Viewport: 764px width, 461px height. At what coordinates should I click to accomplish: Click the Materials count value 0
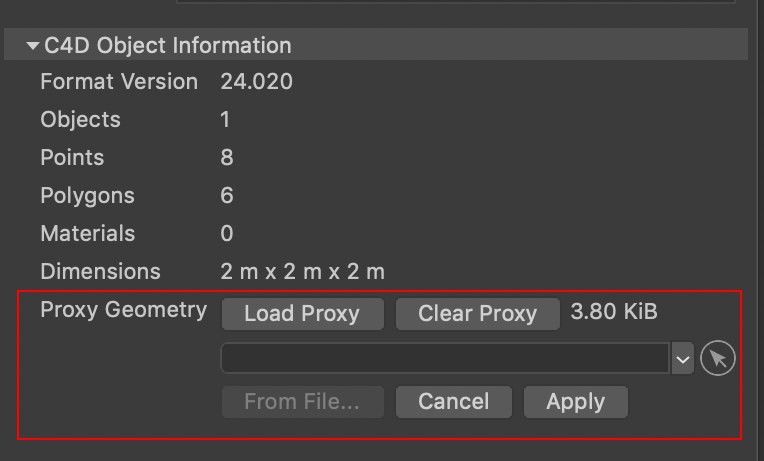tap(226, 234)
